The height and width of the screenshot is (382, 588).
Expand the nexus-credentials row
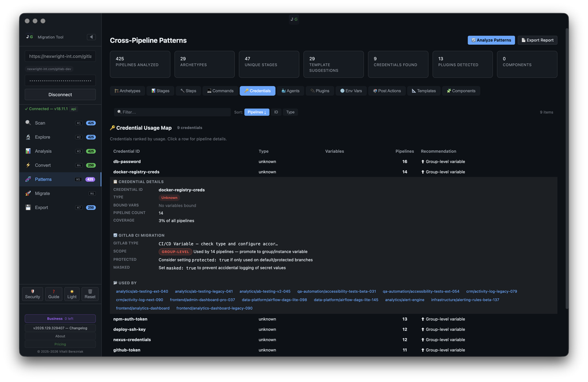click(x=334, y=339)
